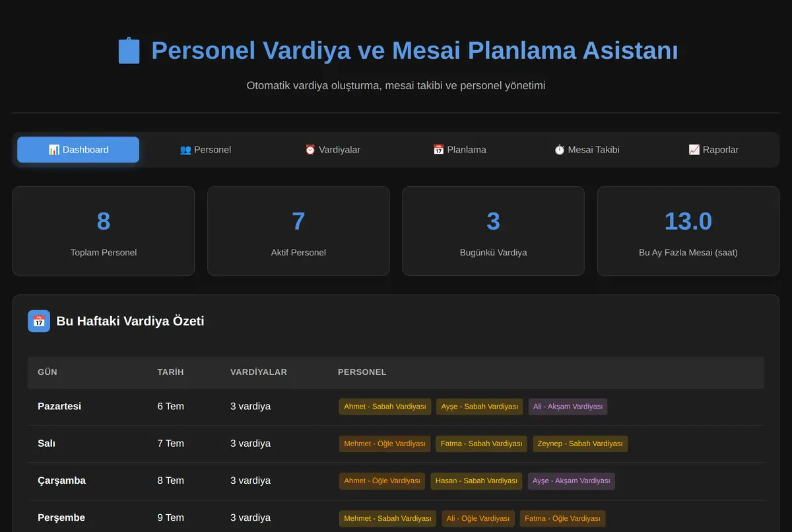Click the calendar icon next to Bu Haftaki Vardiya Özeti

[x=39, y=321]
